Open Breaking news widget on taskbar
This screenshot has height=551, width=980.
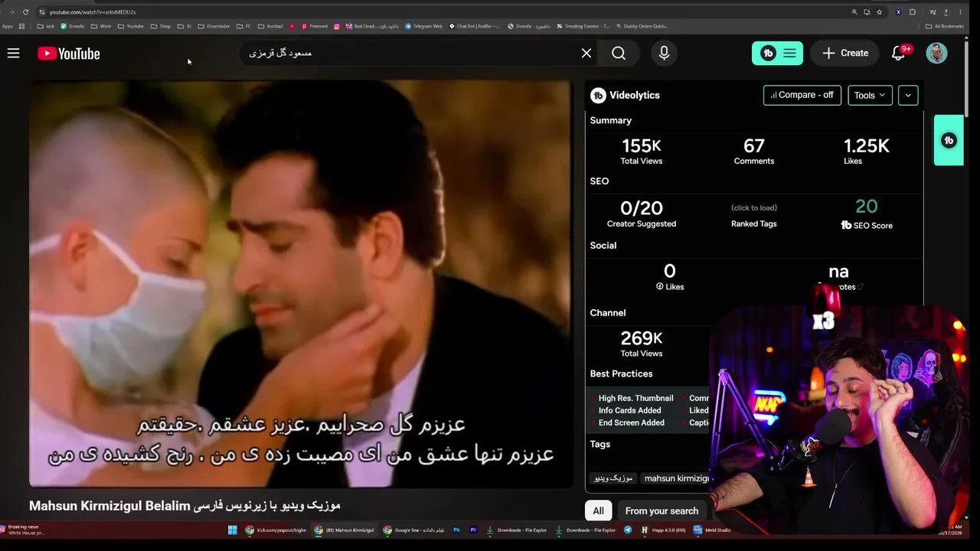point(23,530)
